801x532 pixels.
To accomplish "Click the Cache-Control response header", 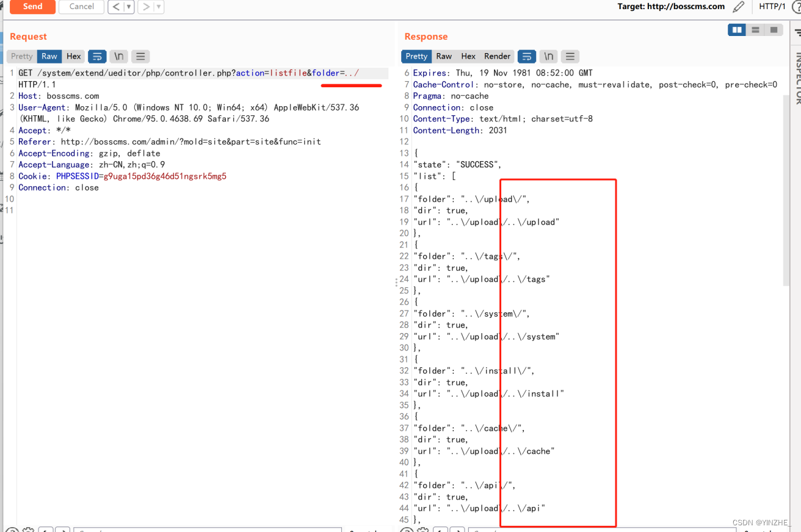I will point(595,84).
